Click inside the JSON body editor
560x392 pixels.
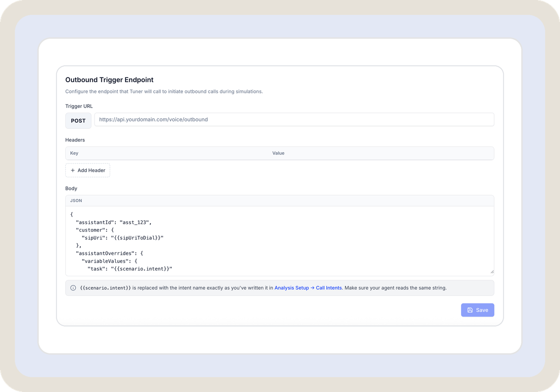[x=280, y=241]
